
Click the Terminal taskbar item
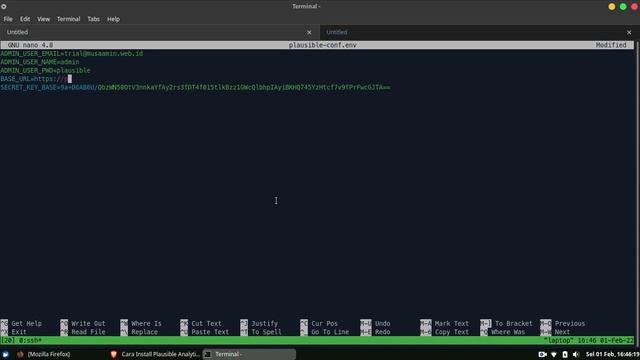click(x=249, y=354)
